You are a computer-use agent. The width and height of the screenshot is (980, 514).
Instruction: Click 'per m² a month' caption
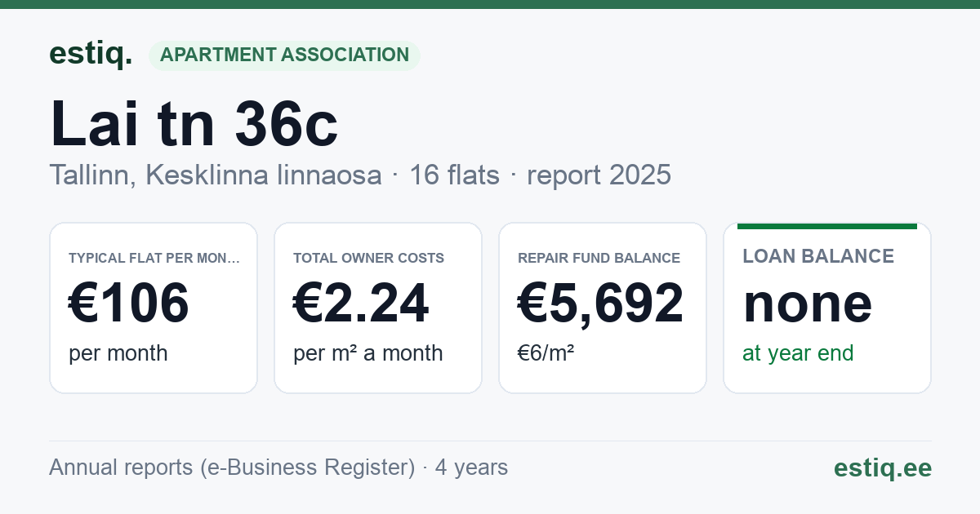click(x=368, y=353)
